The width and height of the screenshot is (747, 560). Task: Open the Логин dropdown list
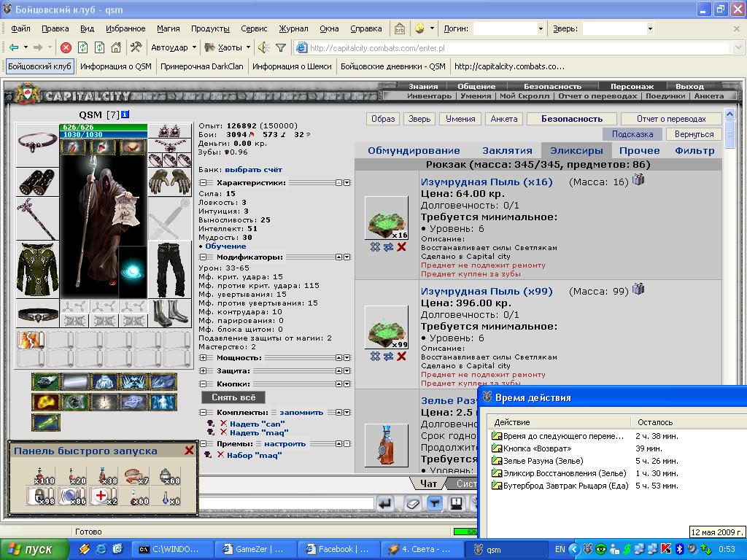tap(541, 29)
